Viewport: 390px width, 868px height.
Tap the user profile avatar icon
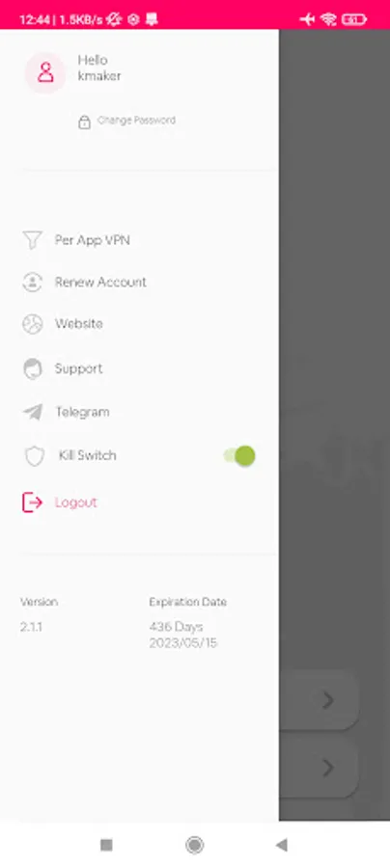point(45,72)
